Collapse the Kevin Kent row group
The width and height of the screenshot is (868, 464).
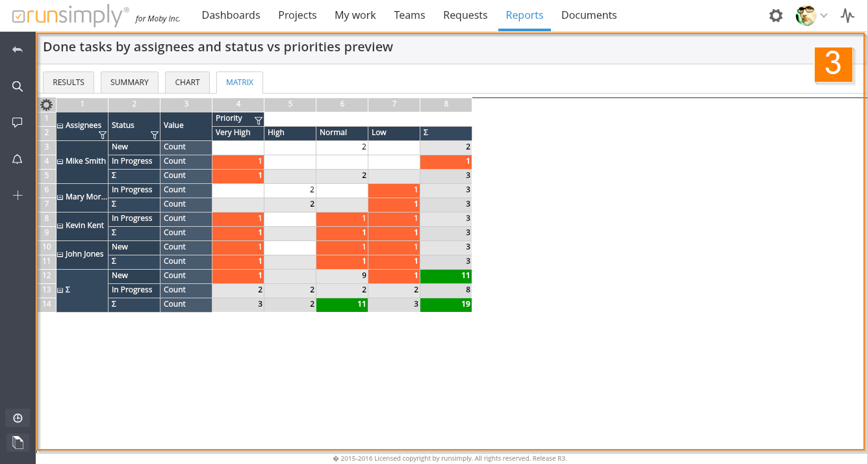coord(60,226)
